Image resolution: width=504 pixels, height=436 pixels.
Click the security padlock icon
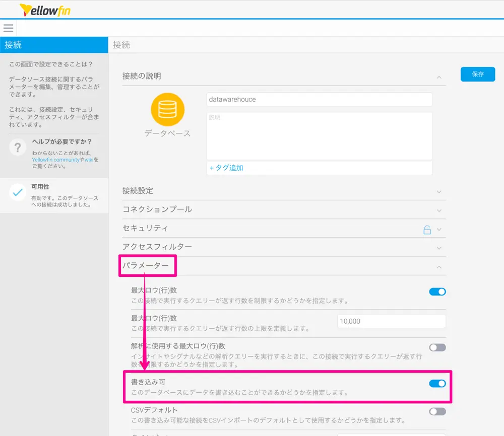click(427, 230)
